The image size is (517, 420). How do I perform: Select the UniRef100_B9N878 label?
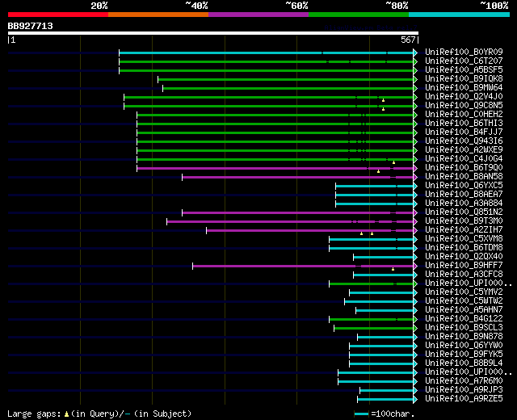click(464, 337)
